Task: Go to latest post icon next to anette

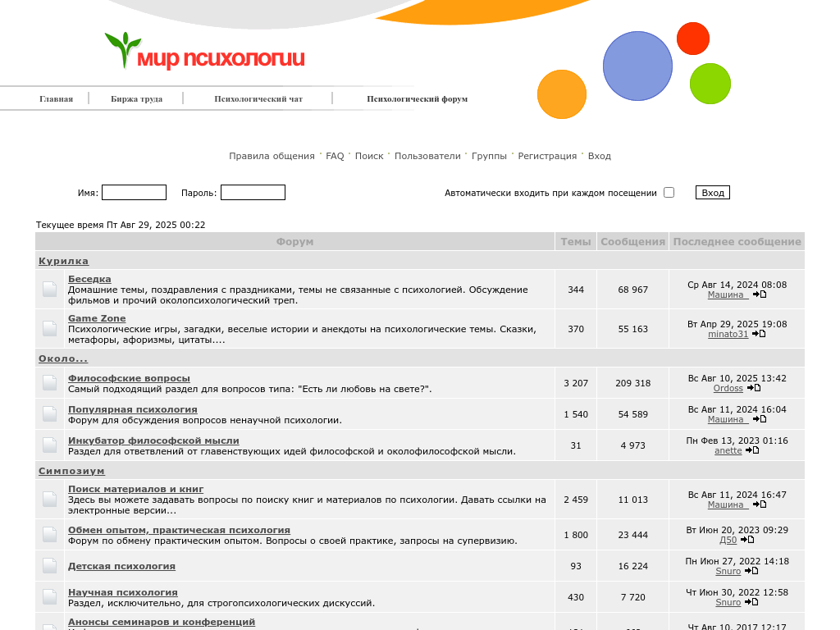Action: coord(752,450)
